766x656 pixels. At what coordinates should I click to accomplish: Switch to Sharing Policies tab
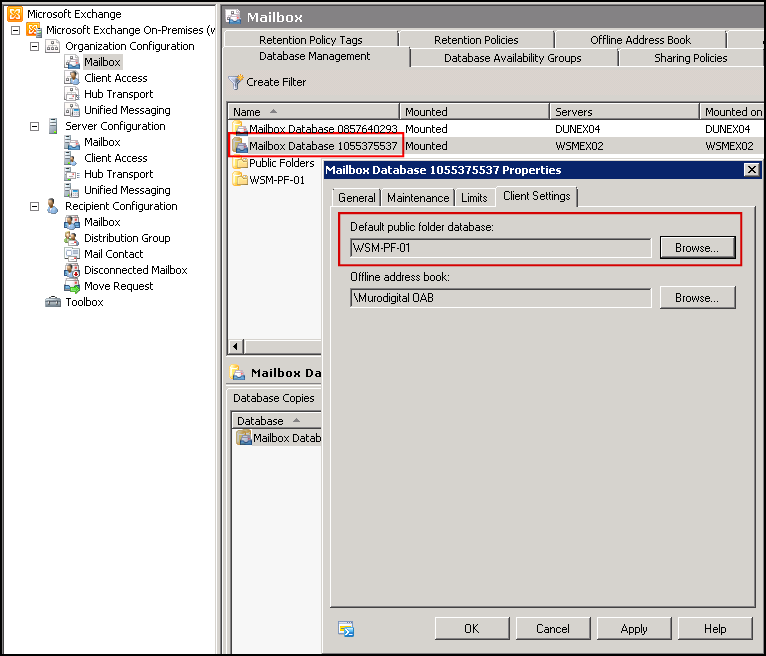pos(691,58)
